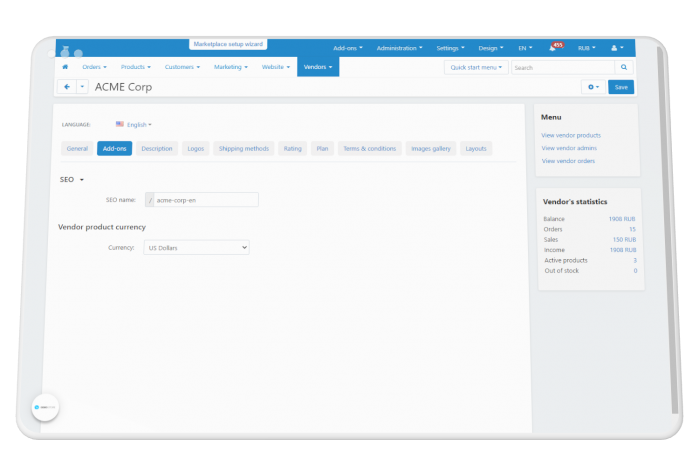Switch to the Description tab
Screen dimensions: 700x466
(157, 149)
